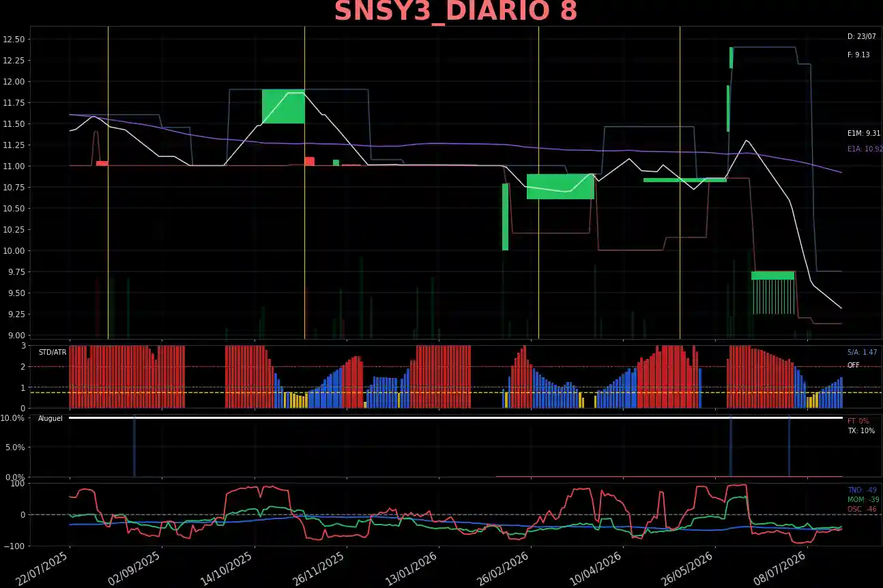Click the Aluguel panel label
The width and height of the screenshot is (883, 588).
click(x=50, y=417)
